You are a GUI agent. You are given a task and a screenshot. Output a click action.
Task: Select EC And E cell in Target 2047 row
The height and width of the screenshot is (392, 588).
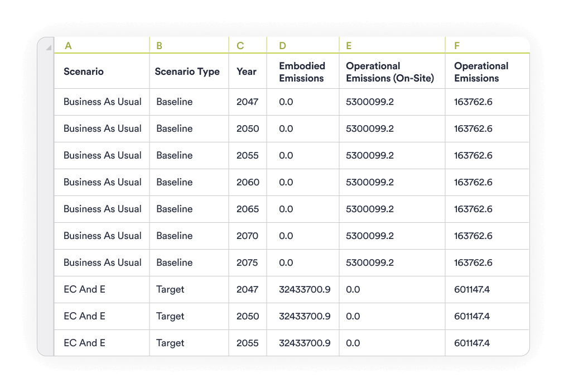tap(102, 289)
